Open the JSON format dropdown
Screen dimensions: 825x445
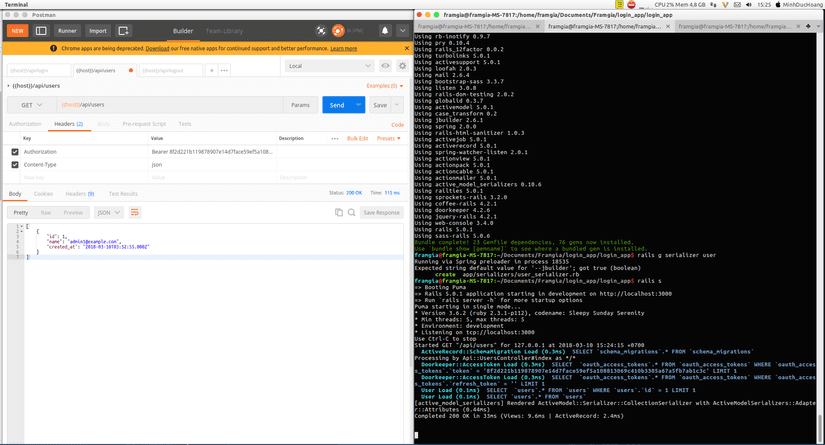[108, 212]
